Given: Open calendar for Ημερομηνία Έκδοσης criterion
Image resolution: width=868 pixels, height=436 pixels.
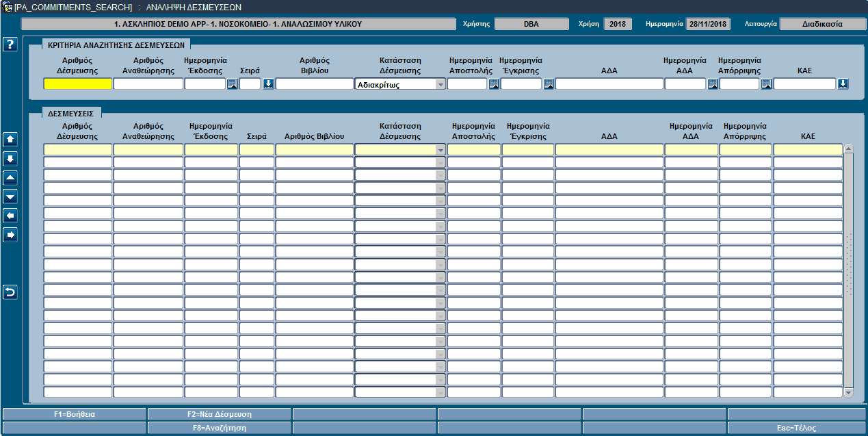Looking at the screenshot, I should pyautogui.click(x=233, y=84).
